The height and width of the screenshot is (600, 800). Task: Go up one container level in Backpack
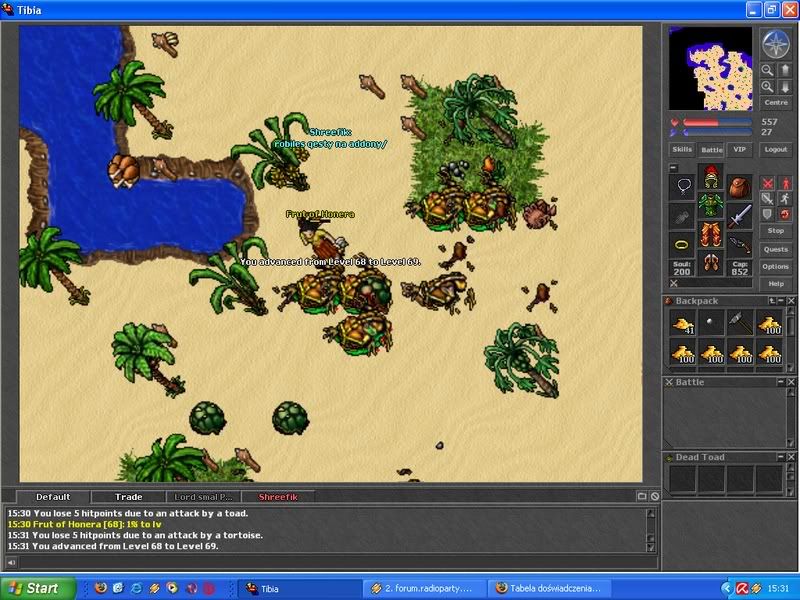(772, 301)
